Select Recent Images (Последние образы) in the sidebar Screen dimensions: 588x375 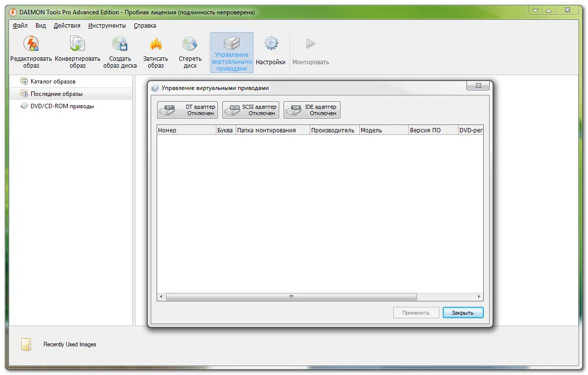click(56, 94)
